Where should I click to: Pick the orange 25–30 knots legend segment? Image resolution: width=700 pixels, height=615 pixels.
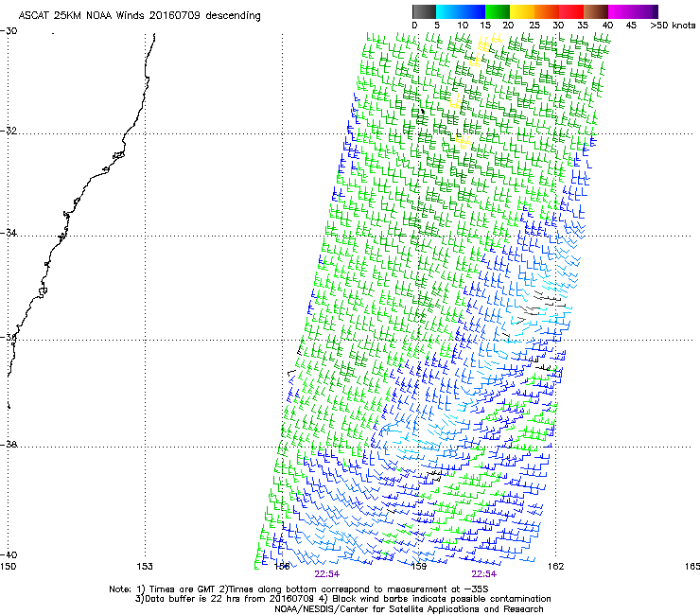547,11
